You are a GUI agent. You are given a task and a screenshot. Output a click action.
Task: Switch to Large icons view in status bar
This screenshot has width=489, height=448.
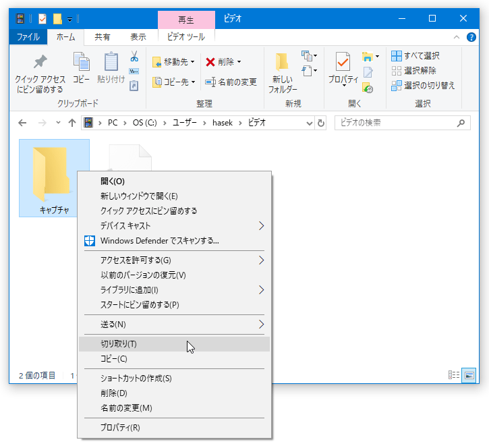pos(469,374)
